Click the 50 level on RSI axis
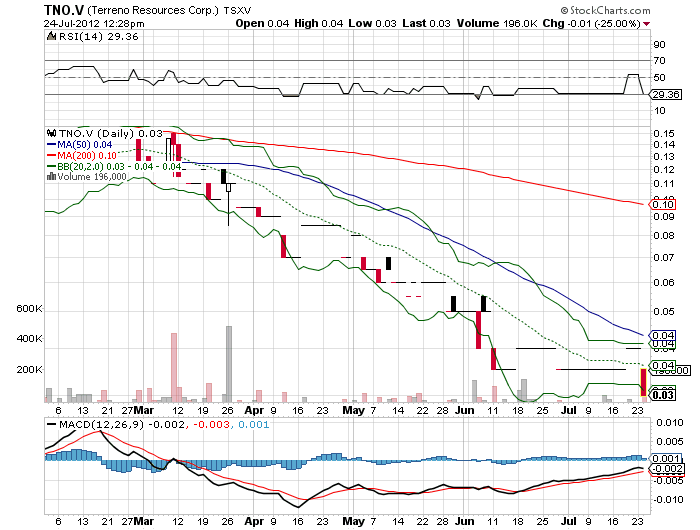The image size is (700, 530). click(659, 78)
